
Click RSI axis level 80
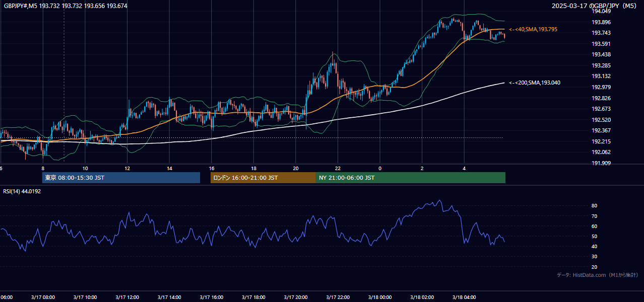[x=595, y=206]
